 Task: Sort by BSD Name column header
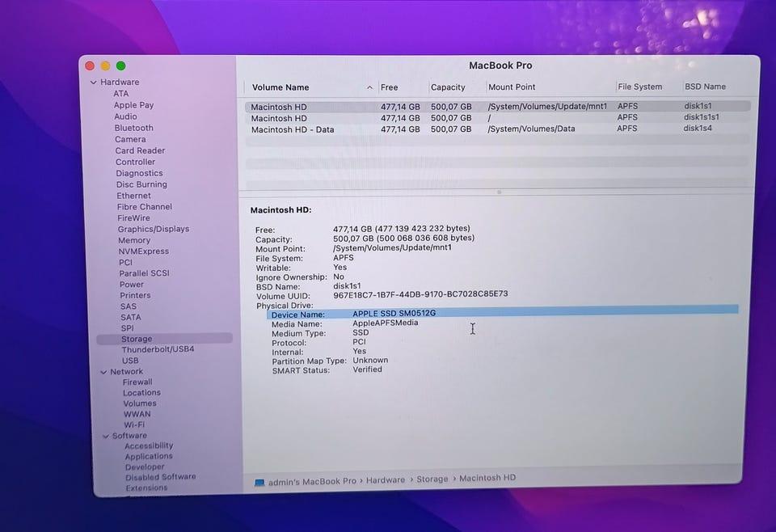click(705, 87)
